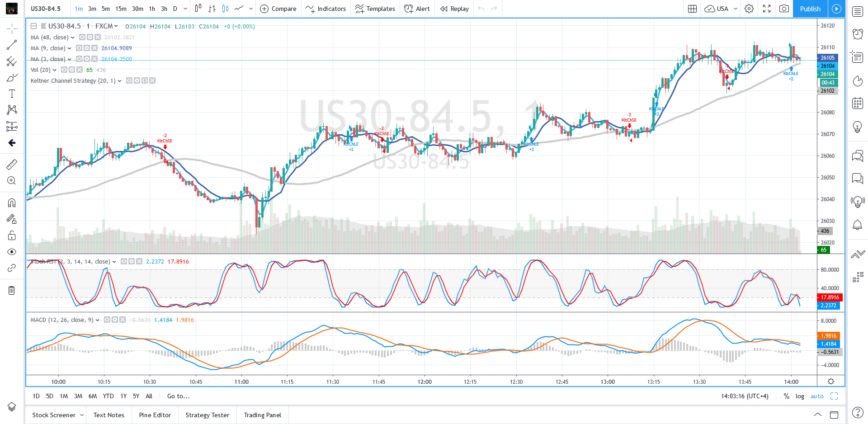Collapse the symbol legend with minus box

pos(34,26)
